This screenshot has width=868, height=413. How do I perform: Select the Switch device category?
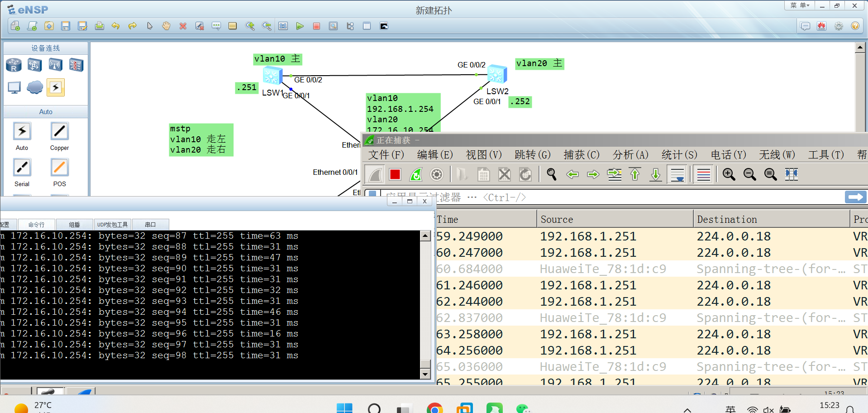point(34,65)
